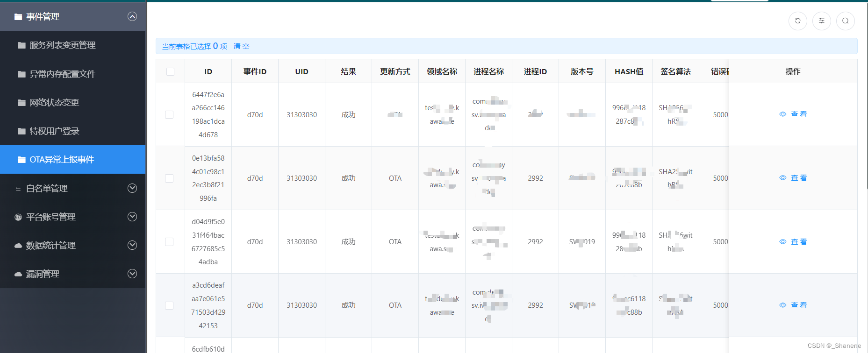Click cloud icon beside 漏洞管理

click(x=18, y=274)
